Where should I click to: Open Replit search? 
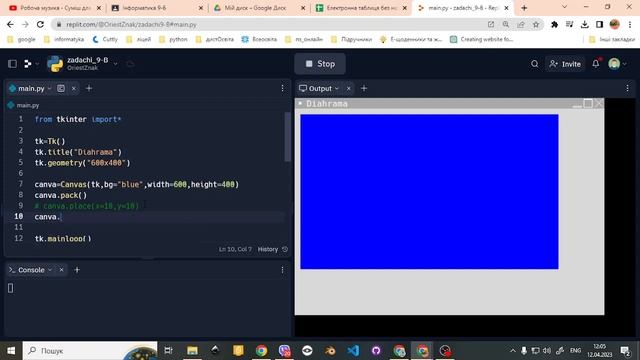pos(535,64)
